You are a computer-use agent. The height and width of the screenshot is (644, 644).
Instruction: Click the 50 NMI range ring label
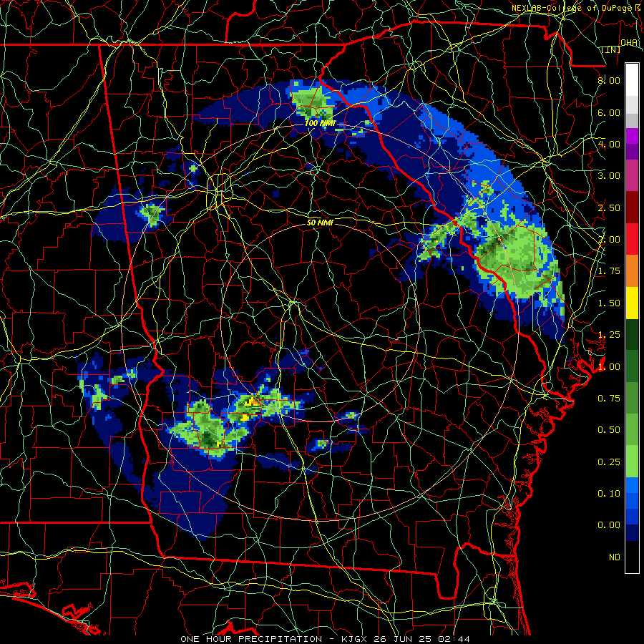320,223
